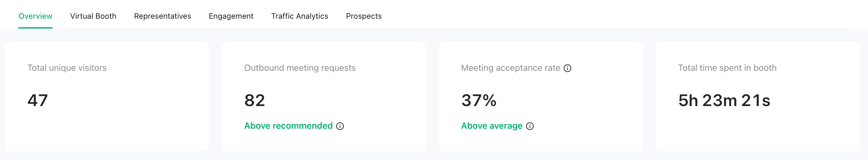Click info icon next to Above recommended
Image resolution: width=868 pixels, height=160 pixels.
[340, 126]
